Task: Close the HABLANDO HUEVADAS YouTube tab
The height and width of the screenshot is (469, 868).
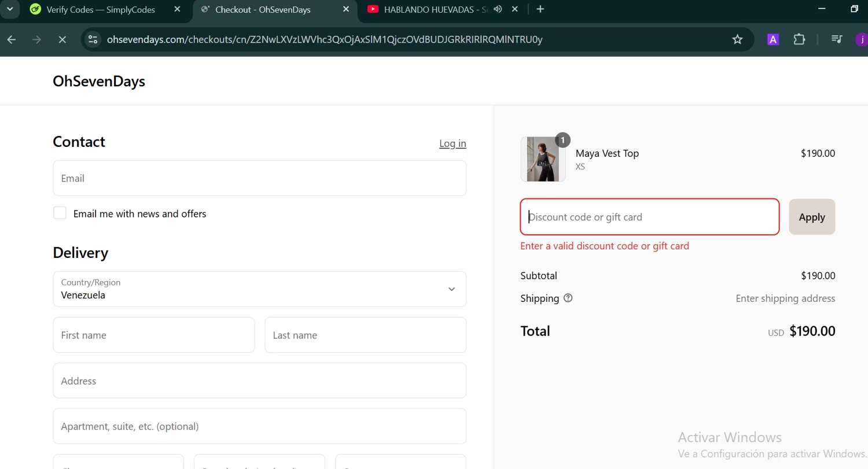Action: tap(515, 9)
